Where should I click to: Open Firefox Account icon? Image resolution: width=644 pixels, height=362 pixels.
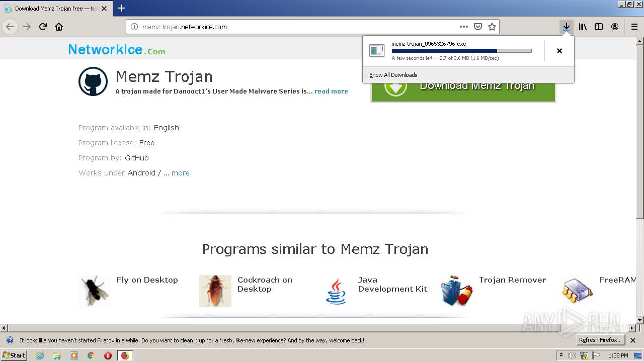615,27
